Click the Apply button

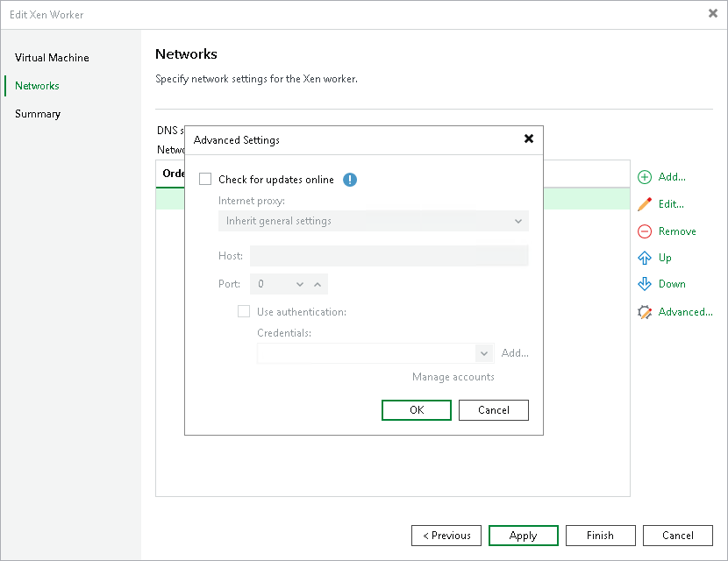coord(524,536)
